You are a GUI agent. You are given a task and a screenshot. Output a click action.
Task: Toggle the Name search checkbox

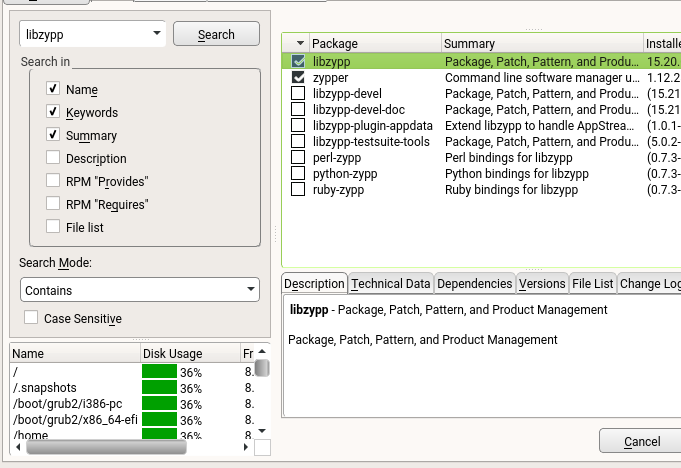tap(53, 89)
